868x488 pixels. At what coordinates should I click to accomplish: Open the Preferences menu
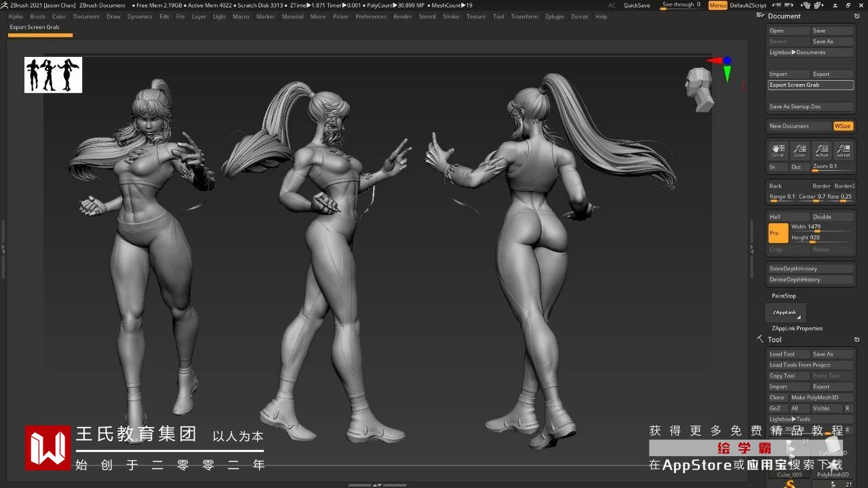[371, 16]
